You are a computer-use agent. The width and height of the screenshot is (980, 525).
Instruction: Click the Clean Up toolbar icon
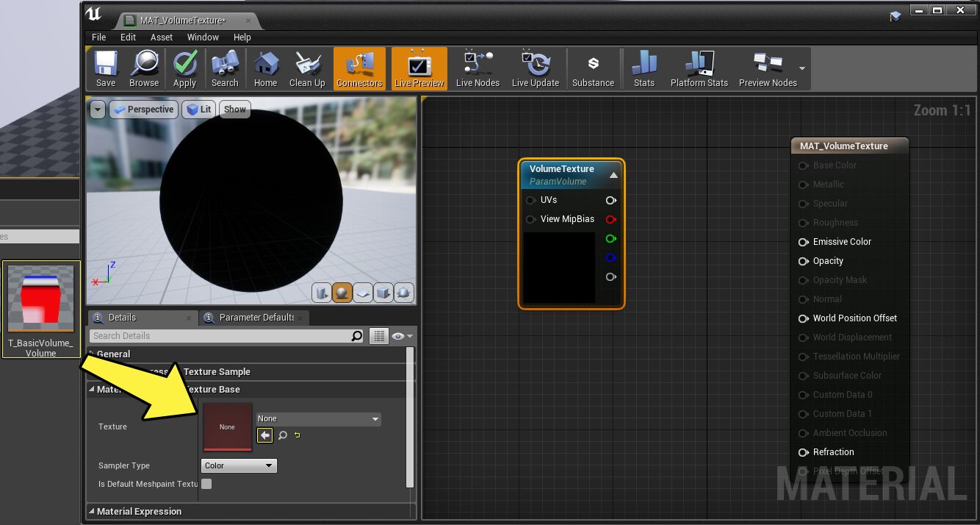point(307,69)
